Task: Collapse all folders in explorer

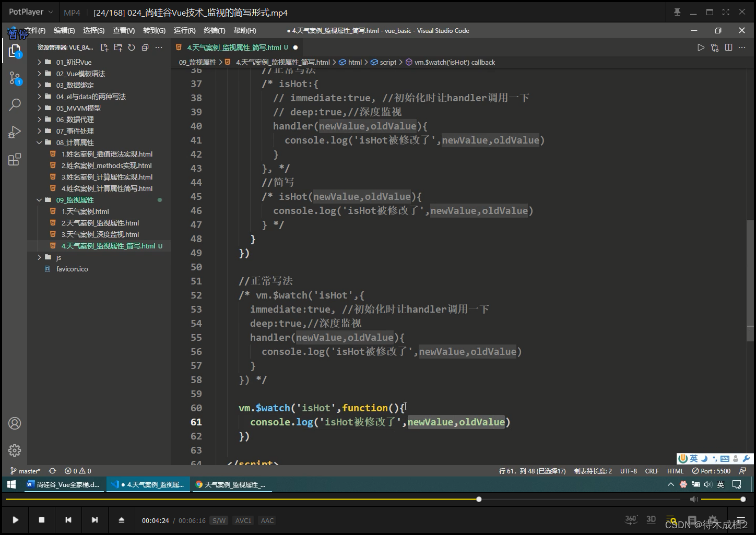Action: point(145,47)
